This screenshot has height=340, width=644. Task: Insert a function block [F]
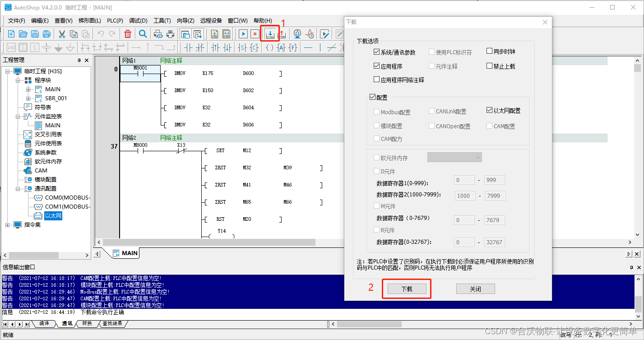(293, 47)
